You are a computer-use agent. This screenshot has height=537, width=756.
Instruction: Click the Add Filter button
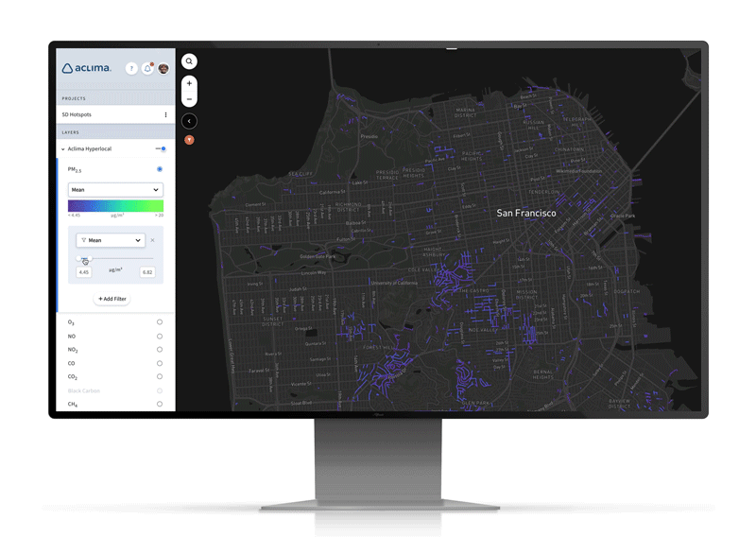point(112,299)
